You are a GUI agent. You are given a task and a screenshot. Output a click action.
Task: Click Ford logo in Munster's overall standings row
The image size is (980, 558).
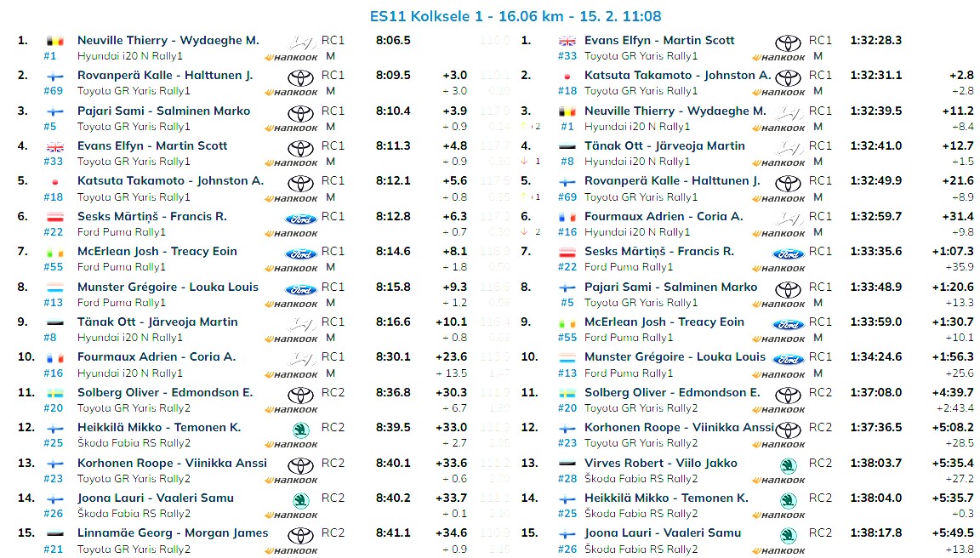(x=789, y=361)
